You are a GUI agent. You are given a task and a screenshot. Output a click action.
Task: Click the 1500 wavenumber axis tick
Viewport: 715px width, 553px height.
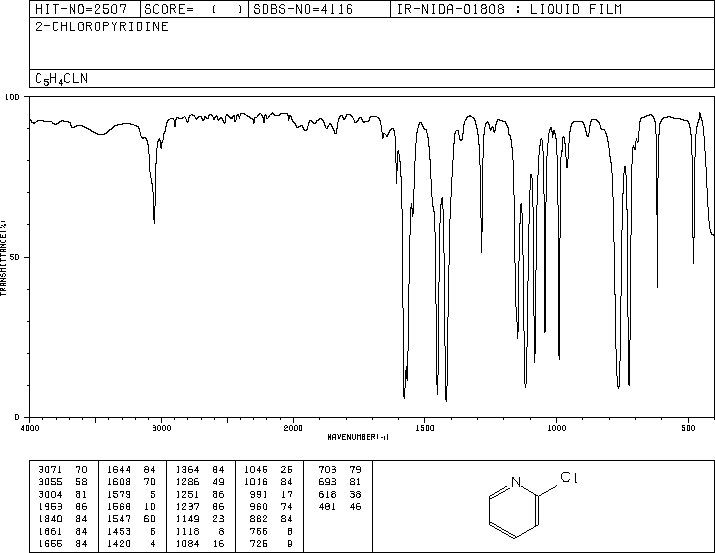coord(425,428)
